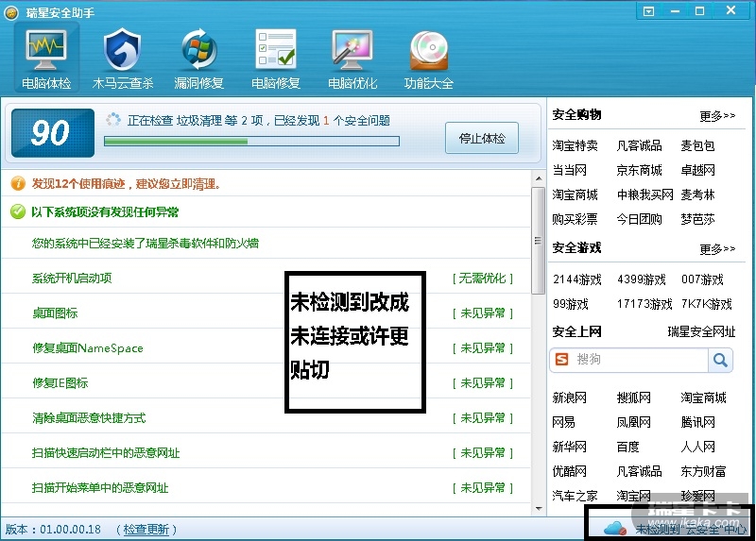756x541 pixels.
Task: Open the 瑞星安全网址 link
Action: (701, 331)
